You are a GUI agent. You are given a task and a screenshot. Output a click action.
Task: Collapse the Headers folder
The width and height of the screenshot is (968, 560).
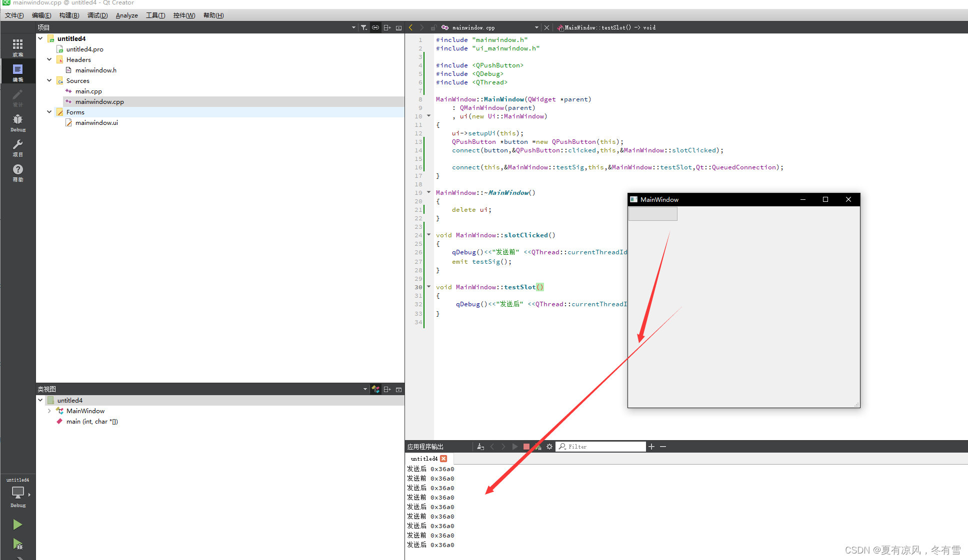(x=49, y=59)
